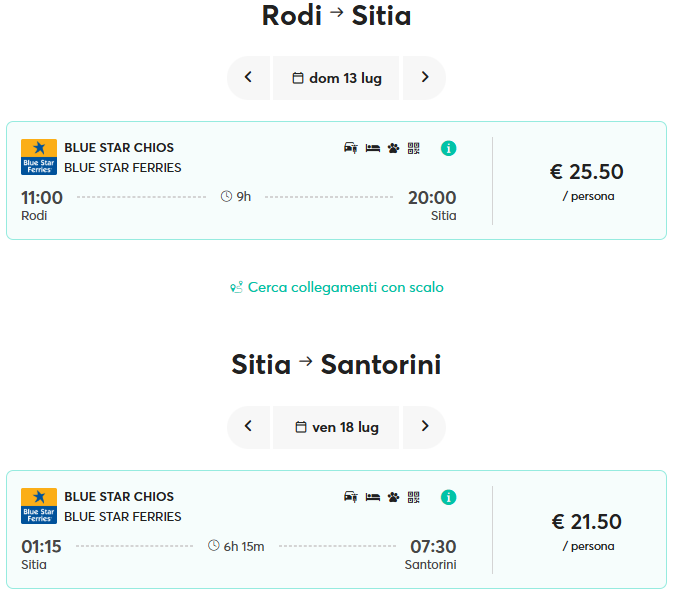The width and height of the screenshot is (674, 593).
Task: Click the cabin bed icon on Rodi-Sitia ferry
Action: click(373, 148)
